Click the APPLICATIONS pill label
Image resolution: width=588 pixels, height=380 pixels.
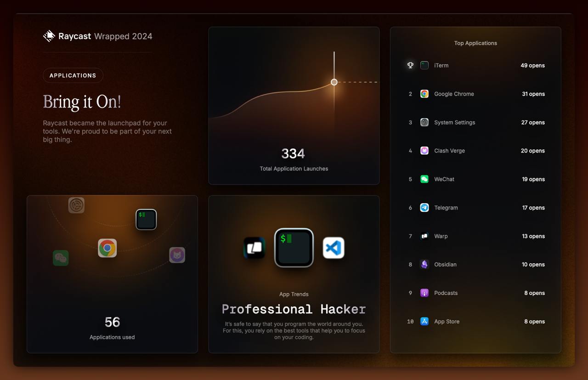pos(73,75)
